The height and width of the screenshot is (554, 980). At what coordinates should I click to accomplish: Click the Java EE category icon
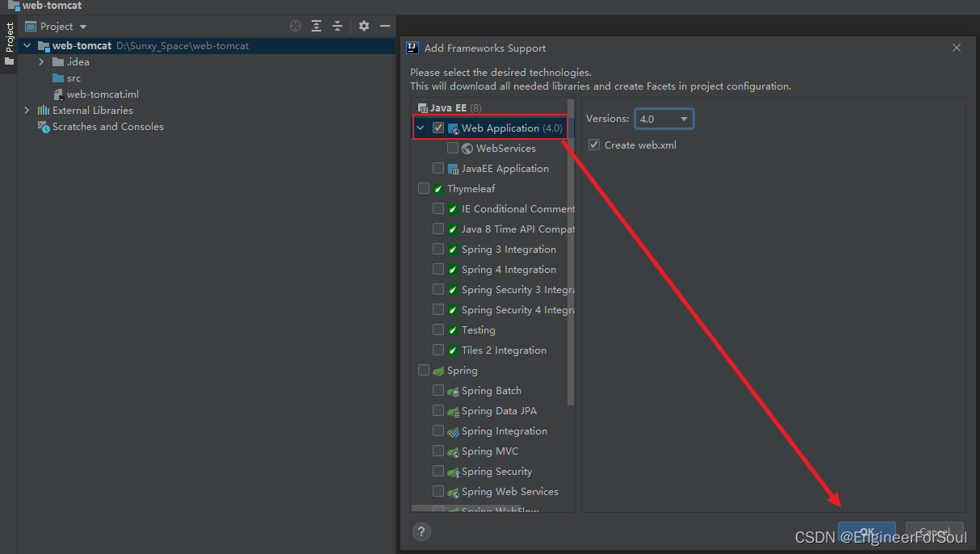pyautogui.click(x=422, y=107)
